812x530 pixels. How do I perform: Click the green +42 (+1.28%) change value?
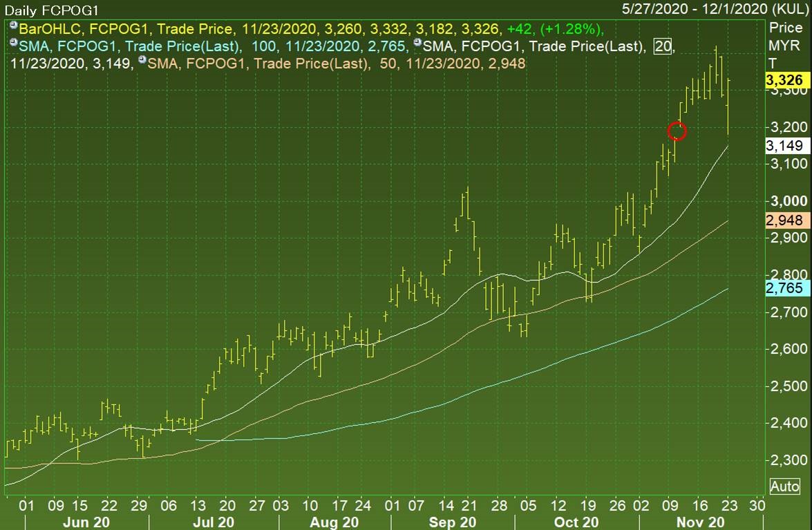(x=555, y=29)
